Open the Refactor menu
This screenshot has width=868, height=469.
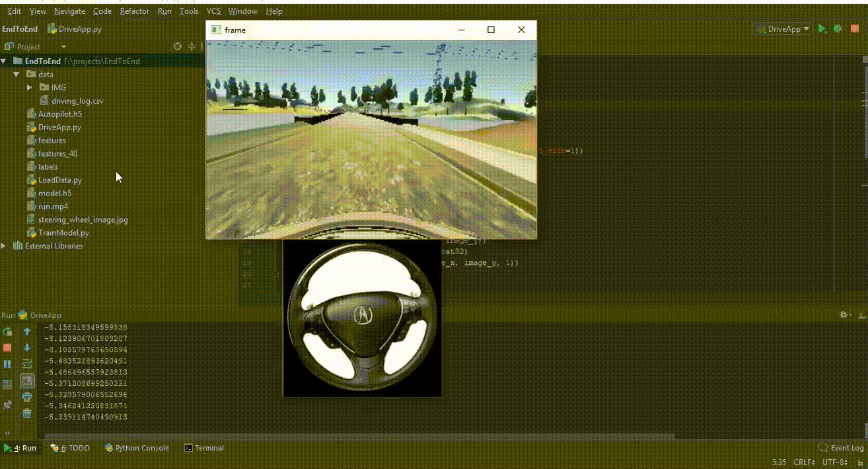point(134,11)
